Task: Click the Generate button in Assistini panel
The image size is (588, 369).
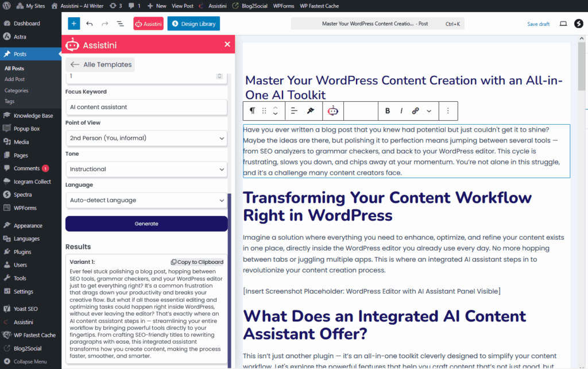Action: point(146,223)
